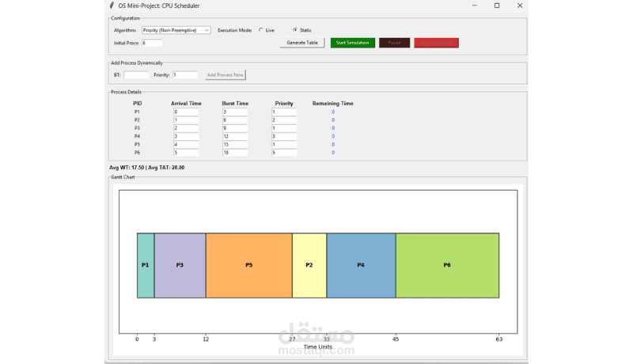Open the Algorithm dropdown
This screenshot has height=364, width=633.
tap(176, 30)
